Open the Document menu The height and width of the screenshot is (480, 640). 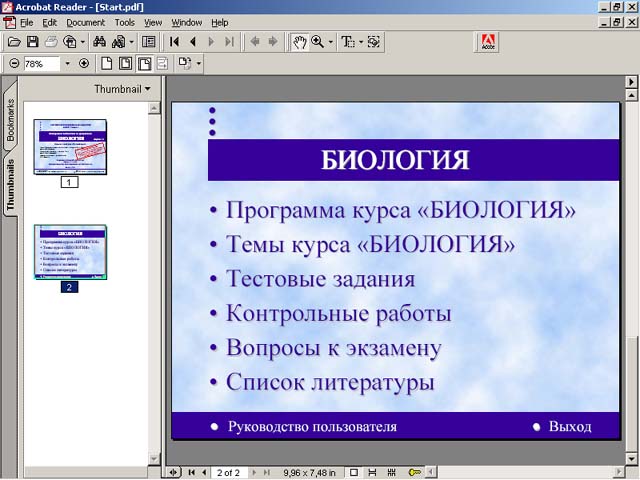85,22
